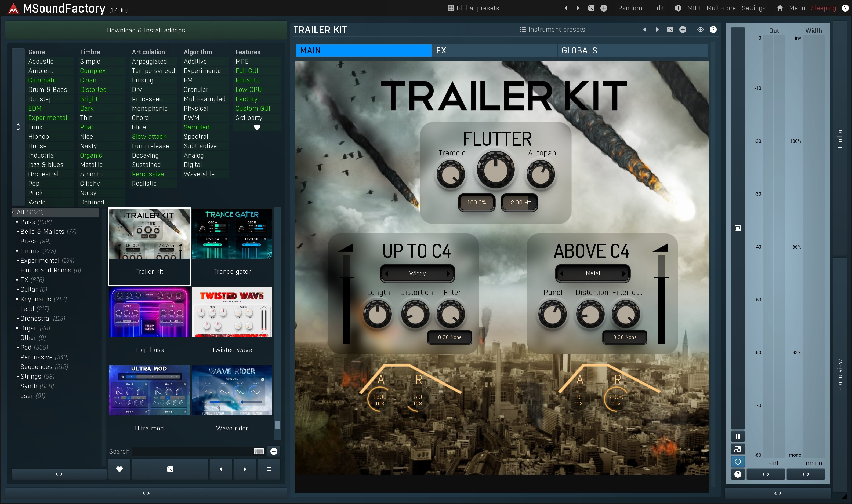Click the Instrument presets plus icon
Viewport: 852px width, 504px height.
click(x=683, y=30)
